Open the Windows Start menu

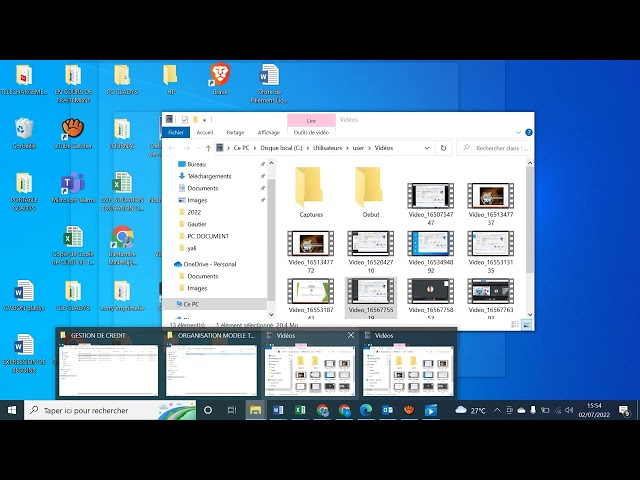point(12,410)
